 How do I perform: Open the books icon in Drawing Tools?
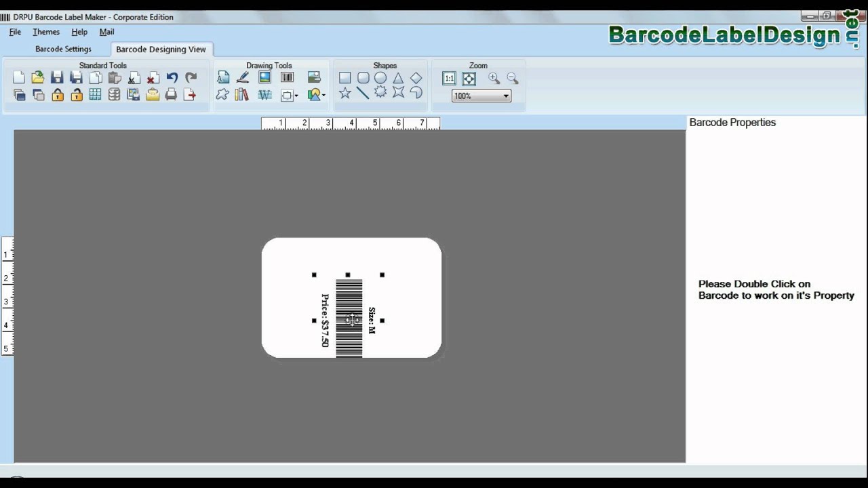[x=242, y=95]
